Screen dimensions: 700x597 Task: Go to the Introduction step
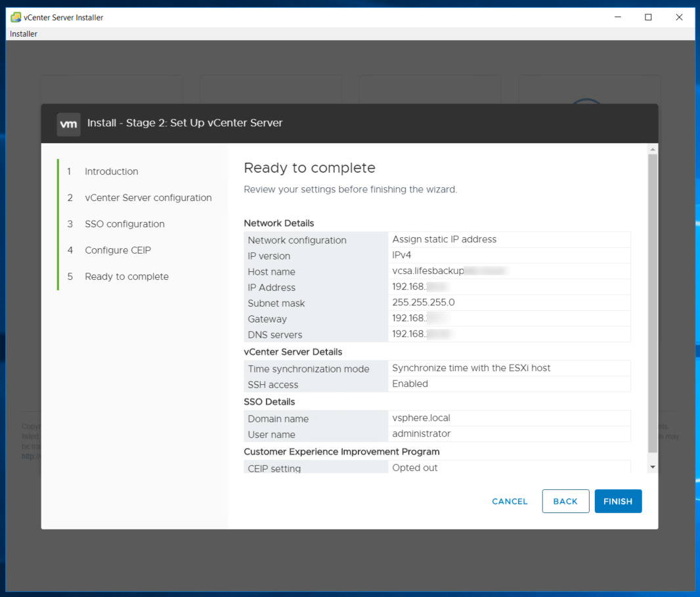111,171
